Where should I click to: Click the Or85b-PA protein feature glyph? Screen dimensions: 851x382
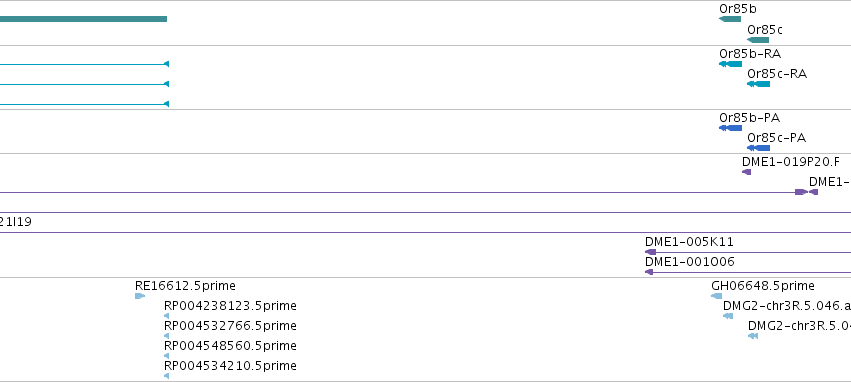coord(730,128)
